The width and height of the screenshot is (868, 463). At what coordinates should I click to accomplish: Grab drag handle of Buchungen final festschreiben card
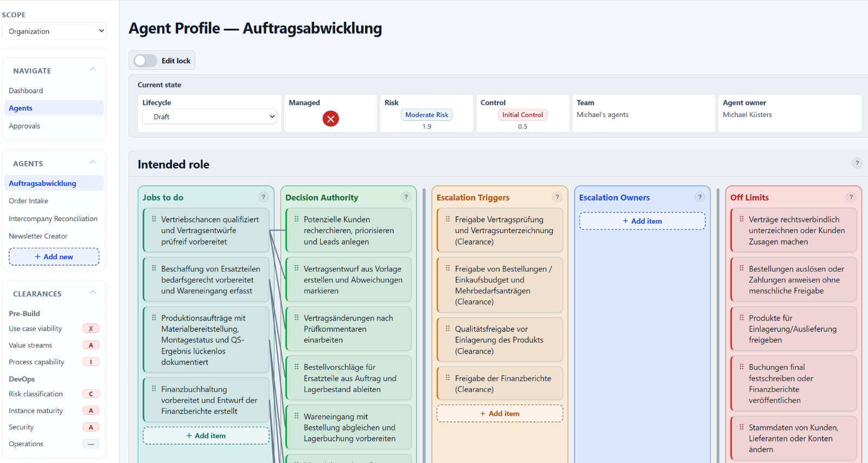click(x=742, y=367)
